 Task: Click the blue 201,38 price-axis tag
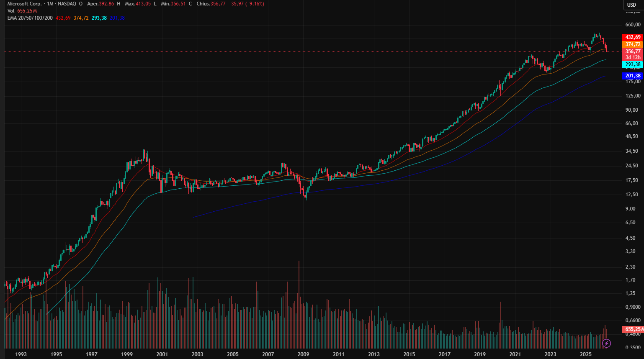click(633, 76)
